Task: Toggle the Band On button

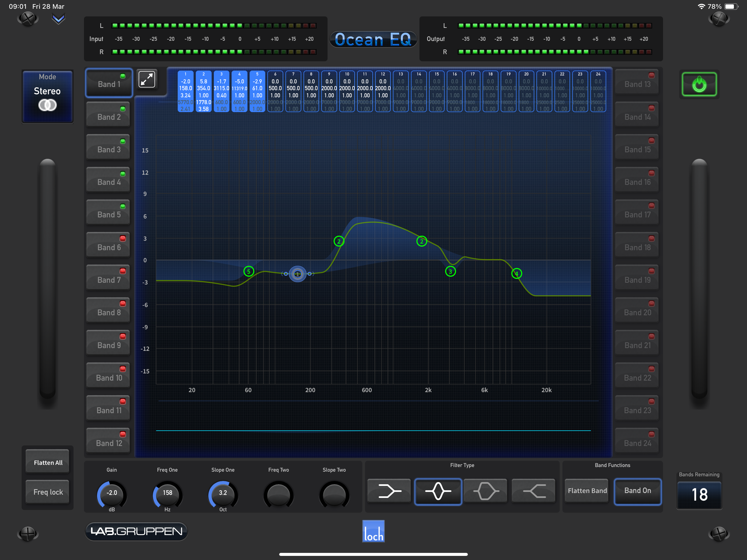Action: pyautogui.click(x=638, y=491)
